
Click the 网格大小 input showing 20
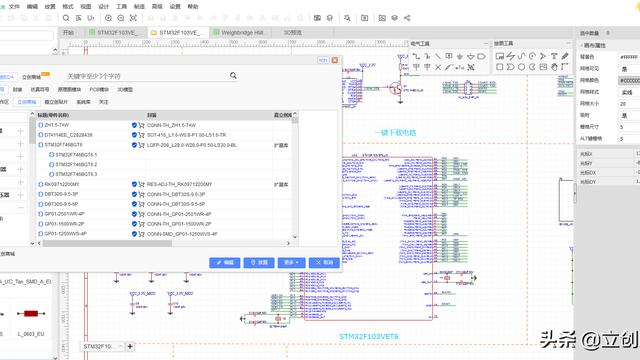pos(629,104)
